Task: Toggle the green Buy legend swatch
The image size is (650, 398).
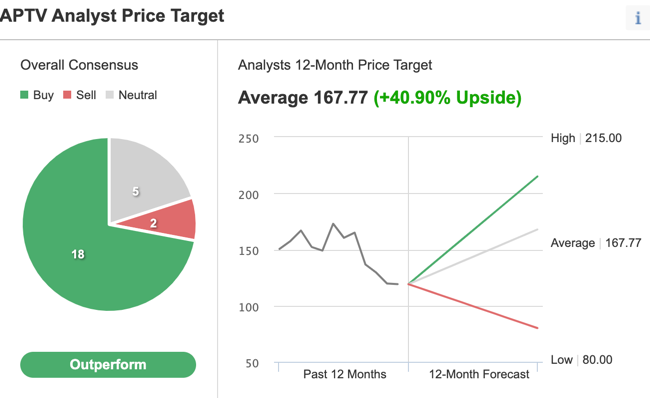Action: click(x=24, y=95)
